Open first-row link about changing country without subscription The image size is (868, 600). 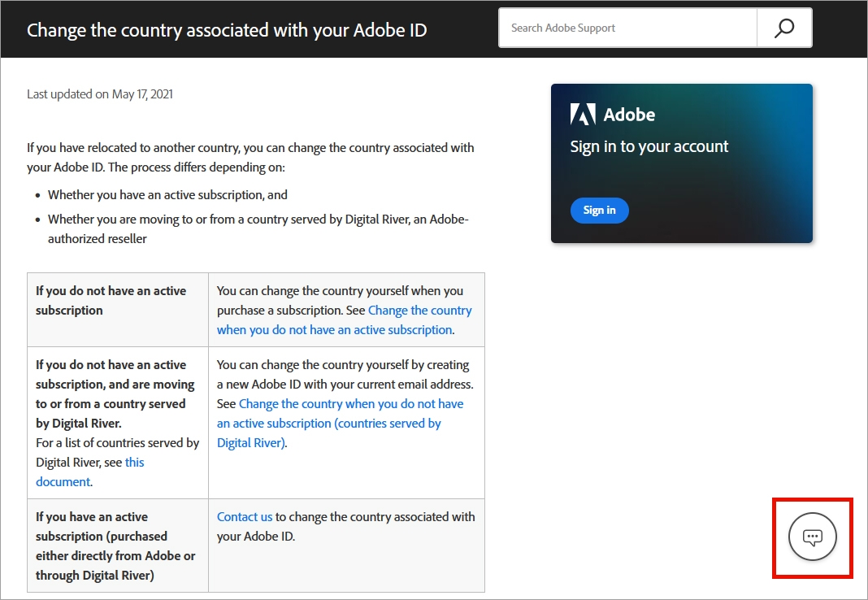point(345,320)
